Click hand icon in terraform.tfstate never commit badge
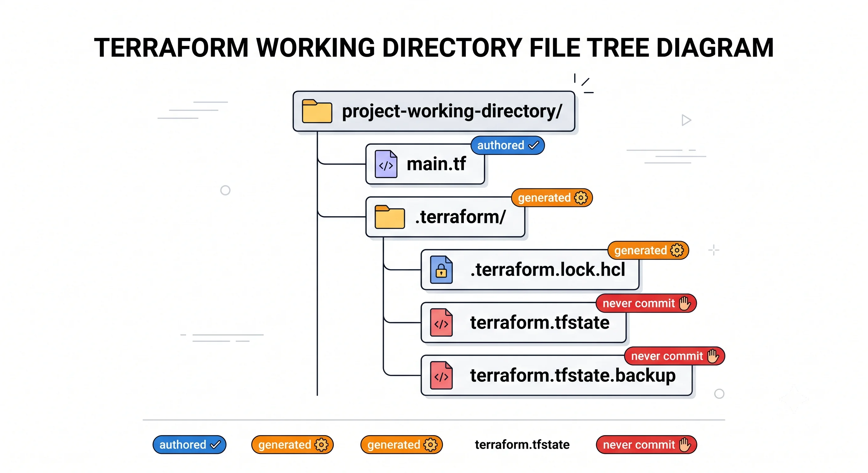This screenshot has height=473, width=868. click(x=685, y=303)
